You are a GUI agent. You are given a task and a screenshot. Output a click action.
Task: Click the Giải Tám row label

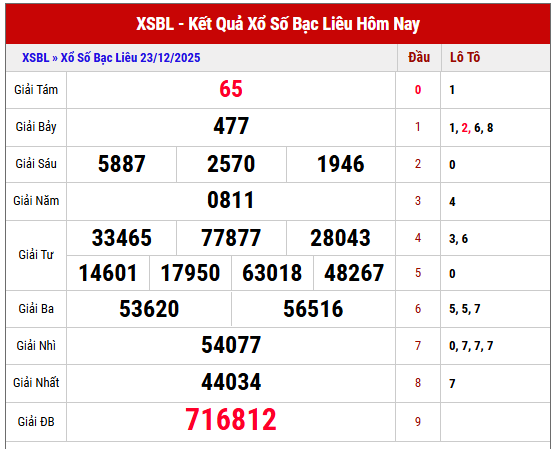click(x=36, y=90)
